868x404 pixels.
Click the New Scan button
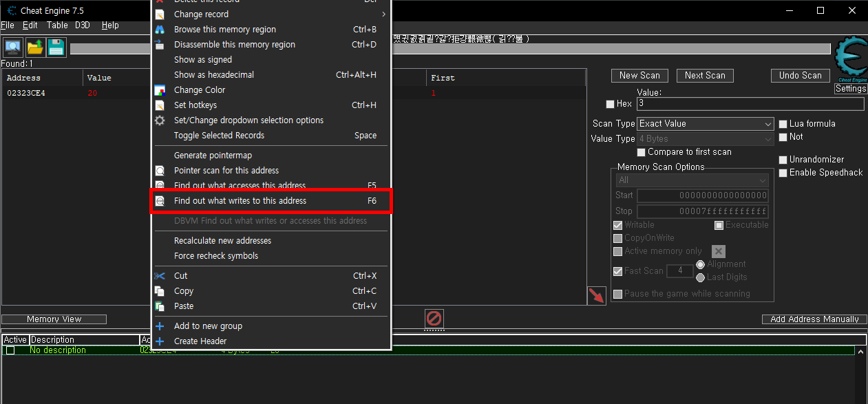(x=639, y=76)
